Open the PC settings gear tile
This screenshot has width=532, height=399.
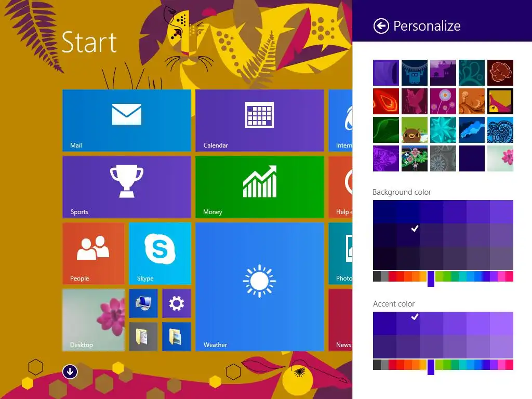click(x=177, y=303)
